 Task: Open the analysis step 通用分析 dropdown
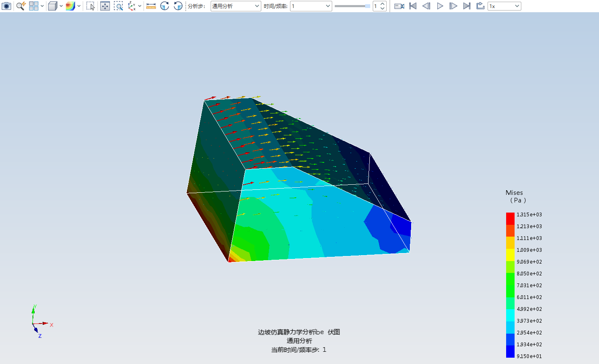coord(236,6)
